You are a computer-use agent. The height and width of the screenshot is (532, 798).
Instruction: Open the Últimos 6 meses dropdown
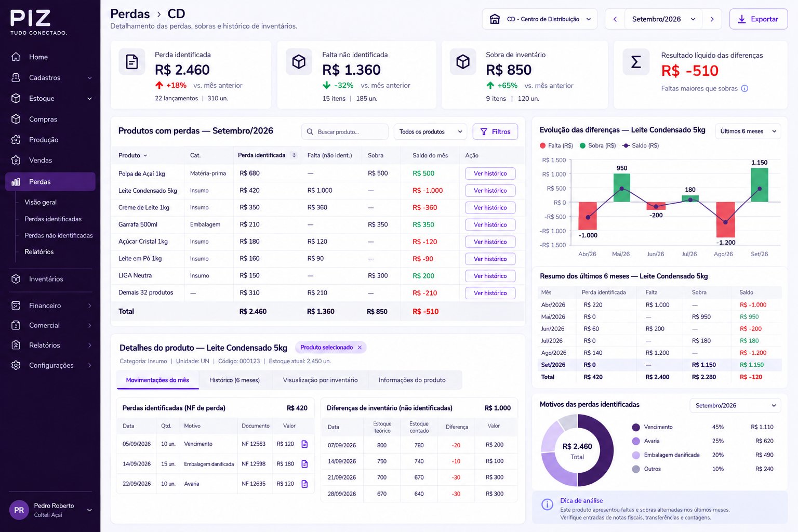point(748,131)
